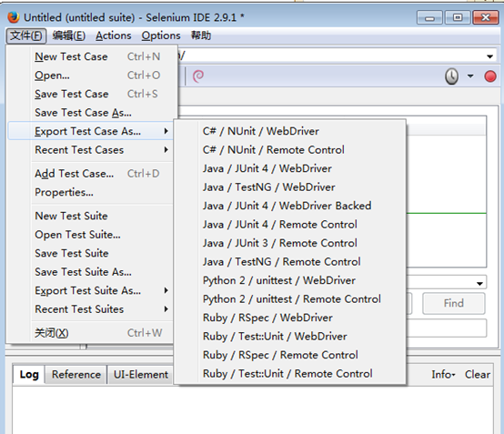This screenshot has height=434, width=504.
Task: Export as Python 2 / unittest / WebDriver
Action: pos(290,280)
